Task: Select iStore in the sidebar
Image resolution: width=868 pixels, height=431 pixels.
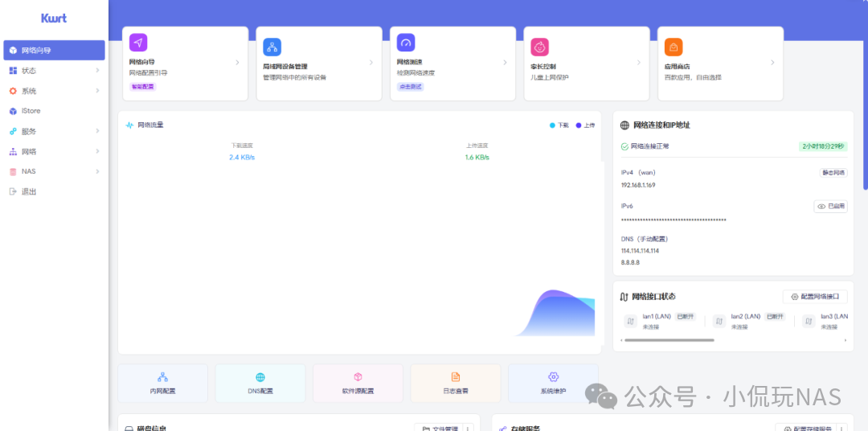Action: coord(54,111)
